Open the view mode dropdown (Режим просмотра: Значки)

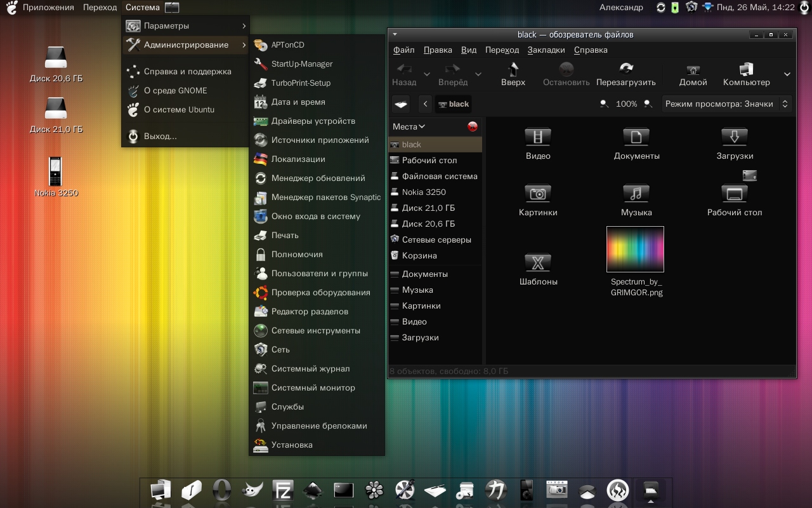[726, 104]
